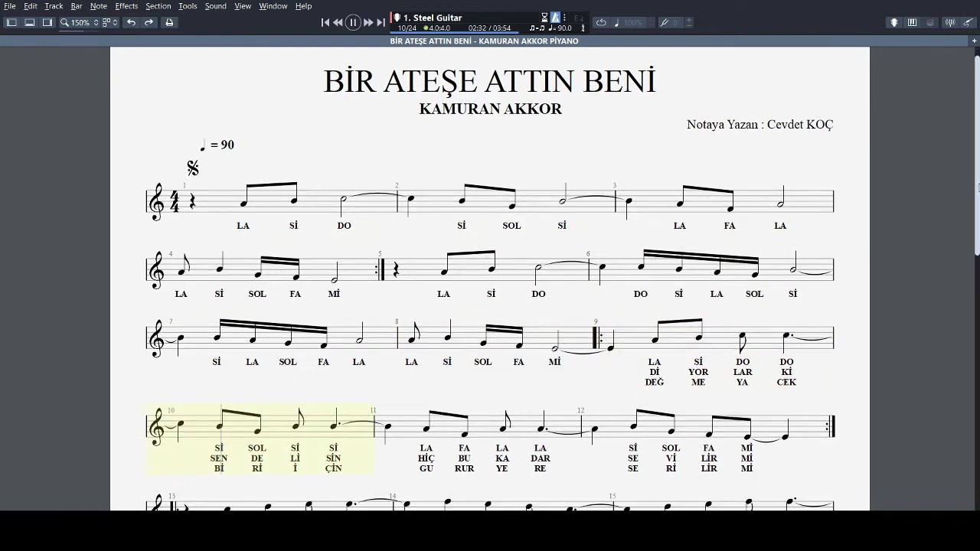Jump to the first bar
This screenshot has height=551, width=980.
point(325,22)
